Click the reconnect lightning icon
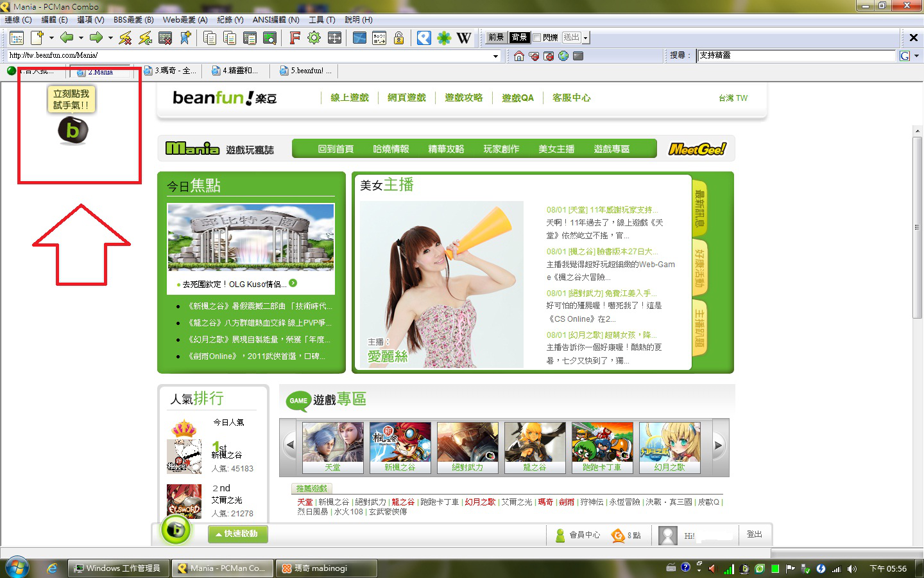The image size is (924, 578). click(x=145, y=38)
